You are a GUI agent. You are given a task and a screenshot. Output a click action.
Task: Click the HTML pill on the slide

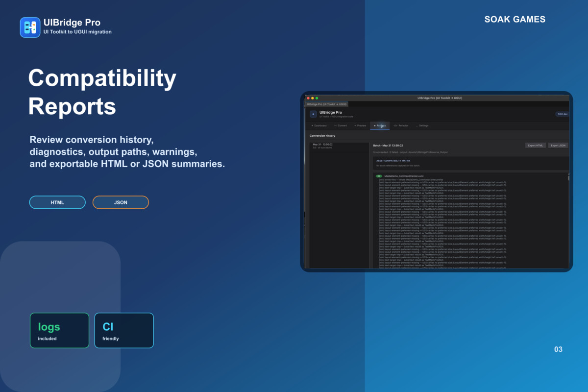point(57,202)
